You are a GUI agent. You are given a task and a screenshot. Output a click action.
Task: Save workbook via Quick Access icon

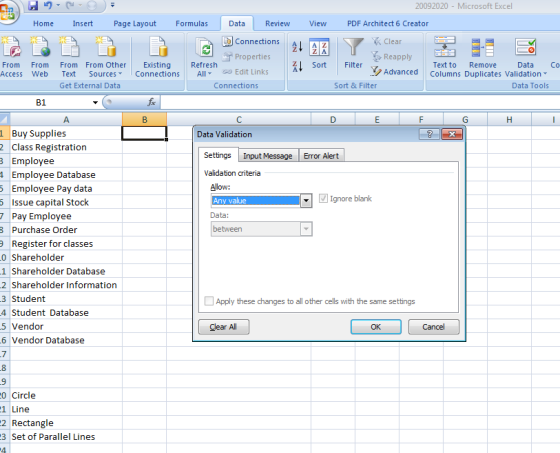pos(33,5)
